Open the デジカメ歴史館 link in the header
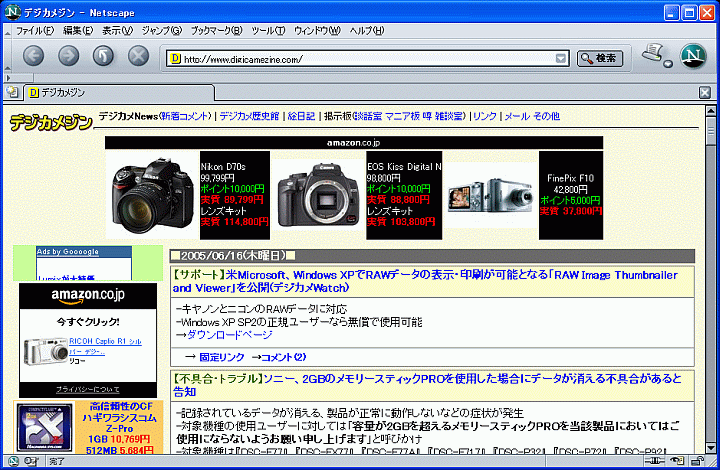The image size is (720, 470). click(x=249, y=117)
